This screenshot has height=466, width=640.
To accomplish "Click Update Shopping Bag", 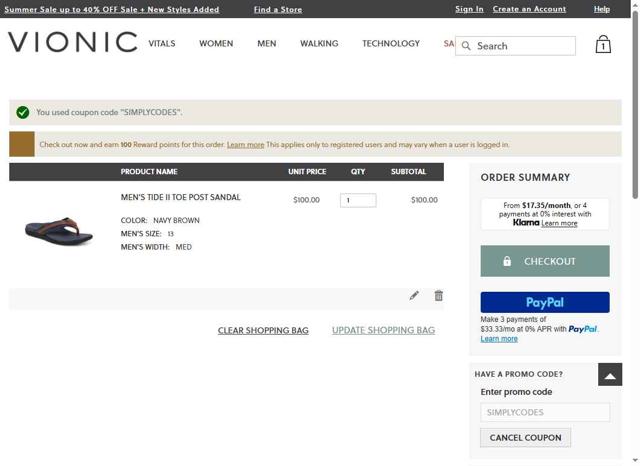I will tap(383, 331).
